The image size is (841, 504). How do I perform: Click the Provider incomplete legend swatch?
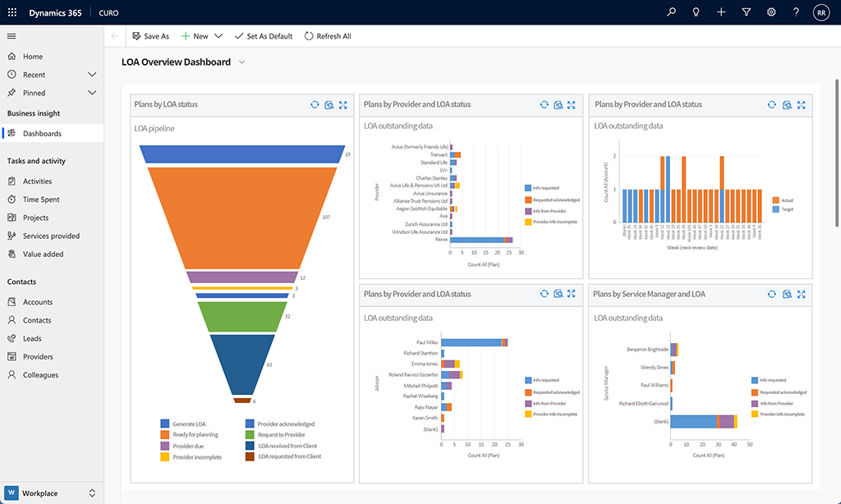tap(164, 457)
